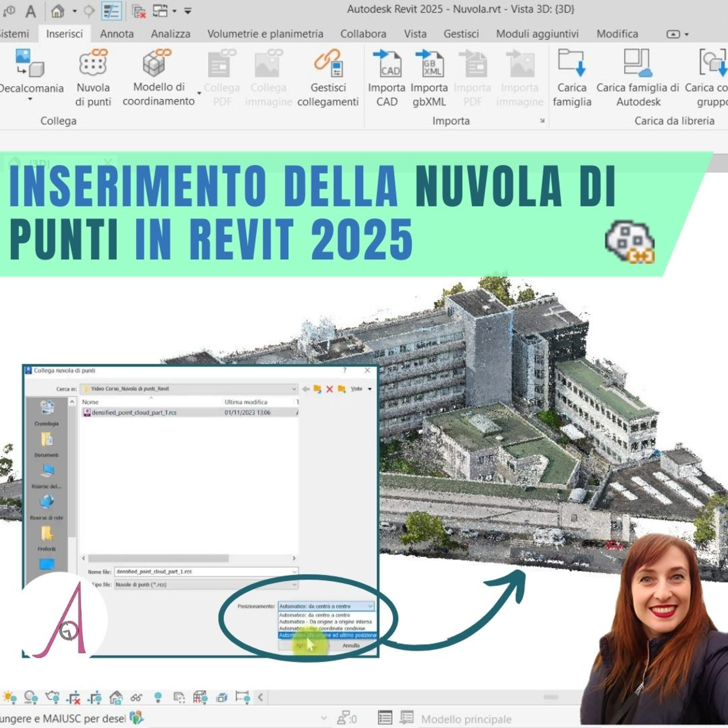The height and width of the screenshot is (728, 728).
Task: Expand Modello di coordinamento dropdown arrow
Action: pos(199,93)
